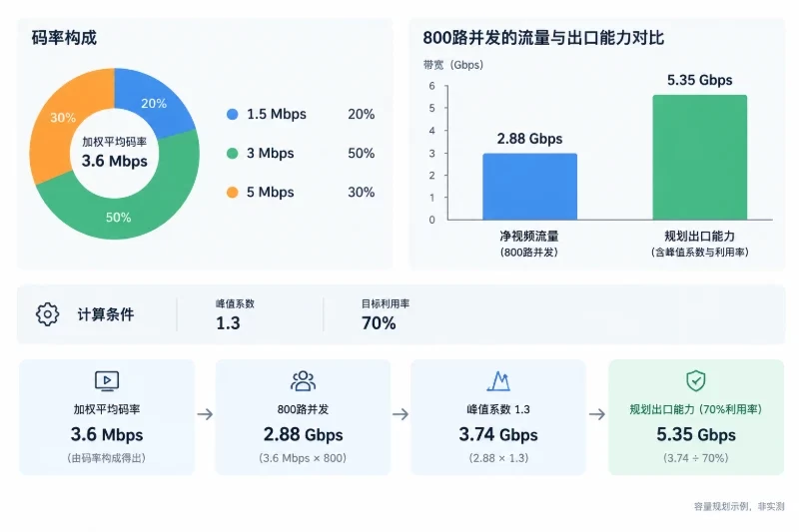799x532 pixels.
Task: Click the orange 30% donut segment
Action: click(62, 118)
